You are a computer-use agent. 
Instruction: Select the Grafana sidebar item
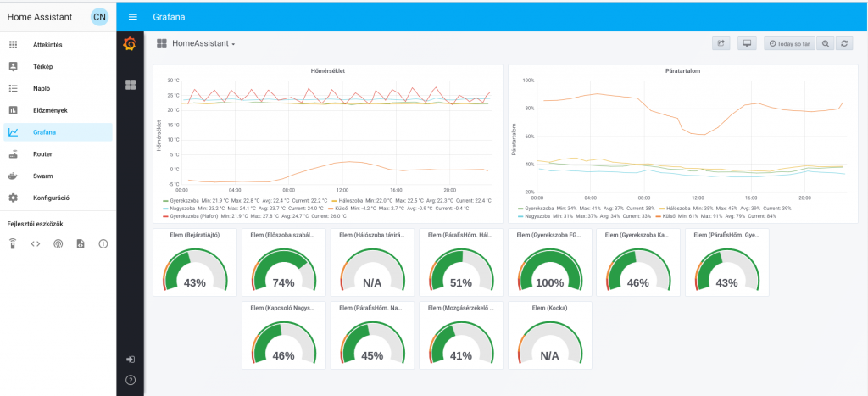pos(58,132)
